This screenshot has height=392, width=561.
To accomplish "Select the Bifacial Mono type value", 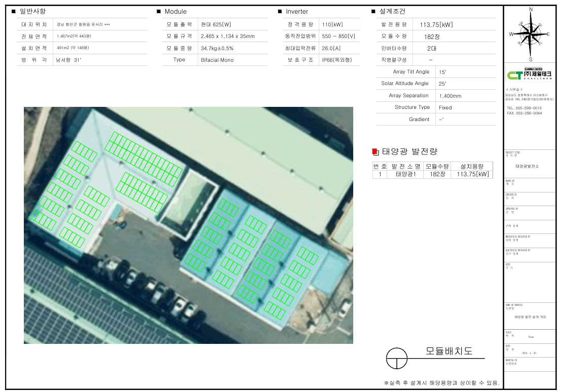I will (217, 60).
